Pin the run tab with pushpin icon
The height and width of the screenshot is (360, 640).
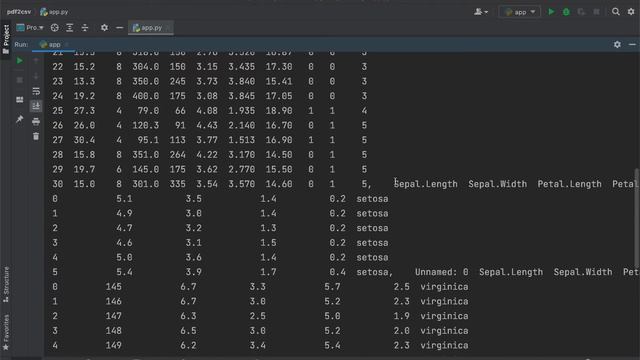(x=20, y=119)
